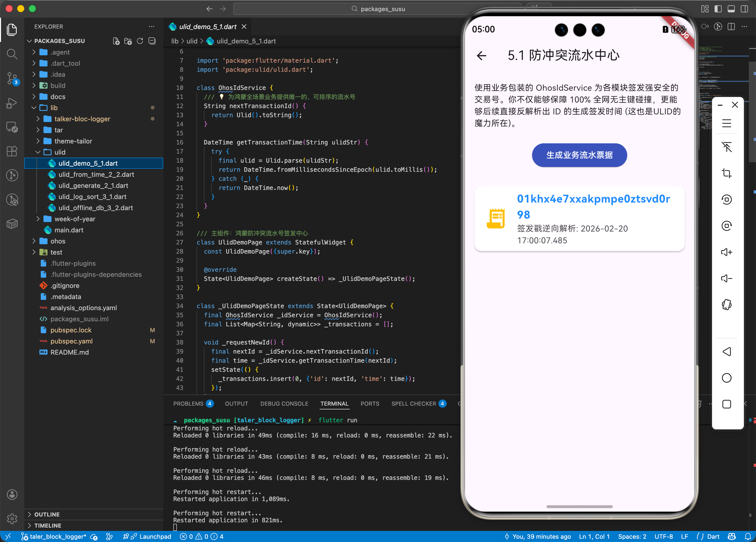
Task: Expand the talker-bloc-logger folder
Action: [x=82, y=119]
